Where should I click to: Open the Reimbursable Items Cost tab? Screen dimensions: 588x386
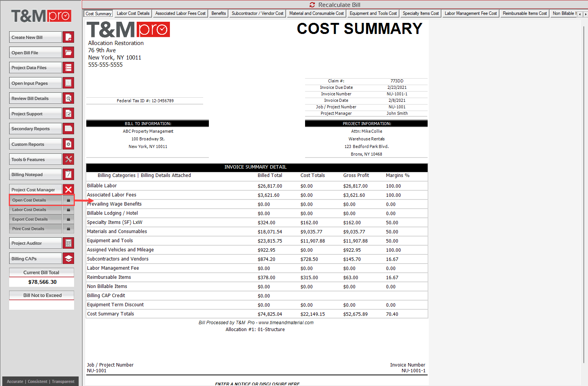point(525,13)
